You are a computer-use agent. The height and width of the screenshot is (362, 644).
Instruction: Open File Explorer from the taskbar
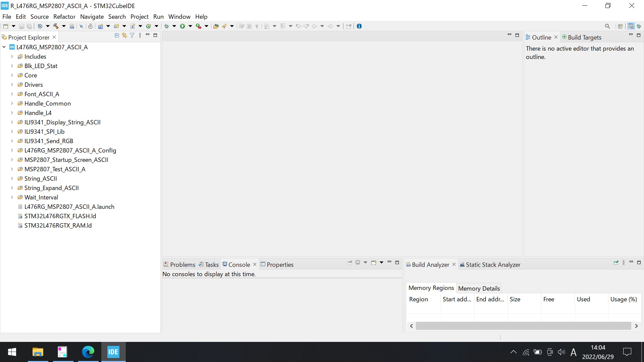[x=38, y=352]
